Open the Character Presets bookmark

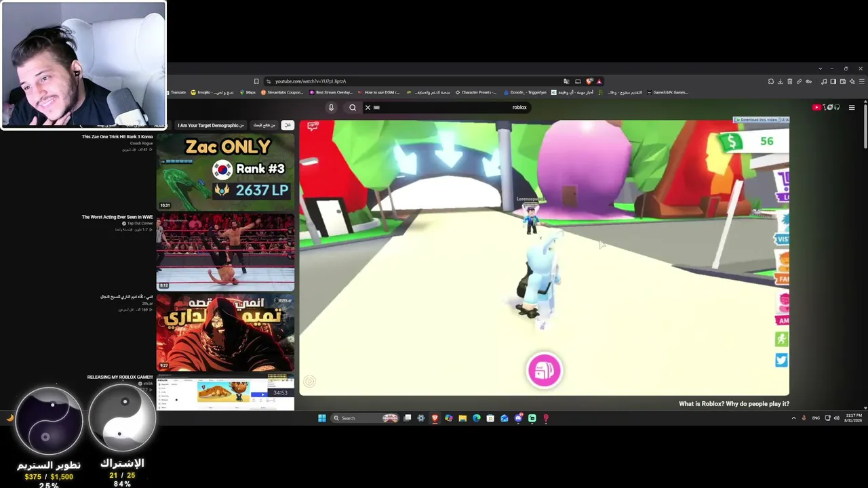(x=476, y=92)
